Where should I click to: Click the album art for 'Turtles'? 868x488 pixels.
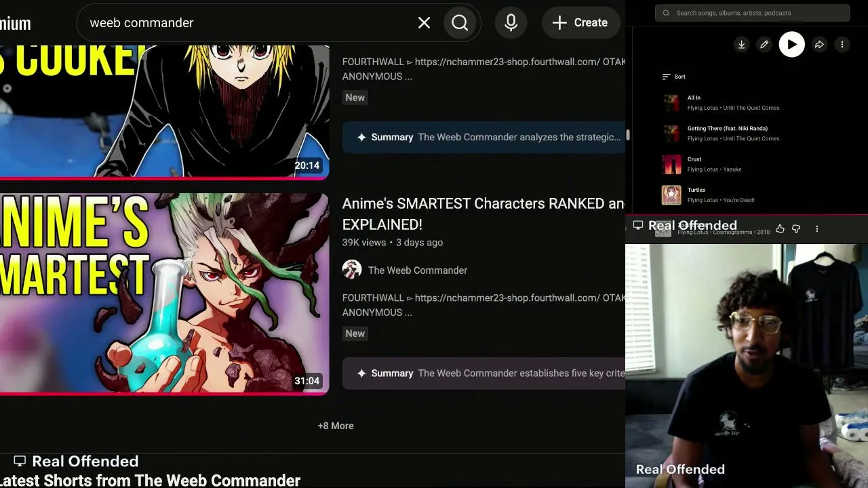click(671, 195)
